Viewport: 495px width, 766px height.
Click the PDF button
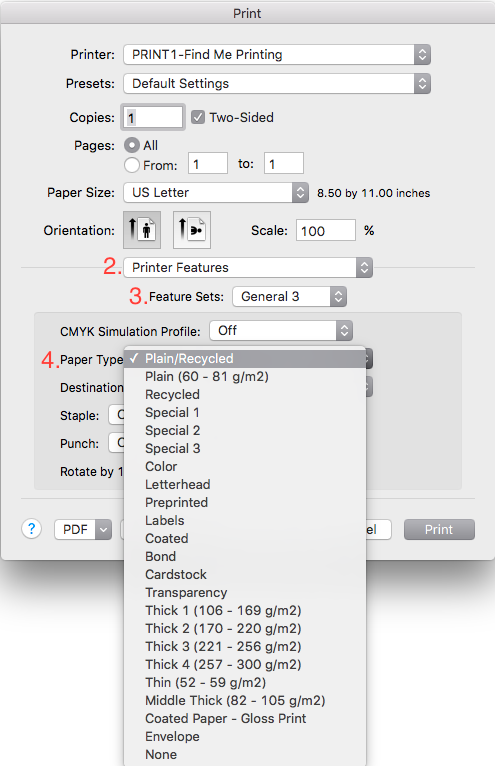coord(75,530)
